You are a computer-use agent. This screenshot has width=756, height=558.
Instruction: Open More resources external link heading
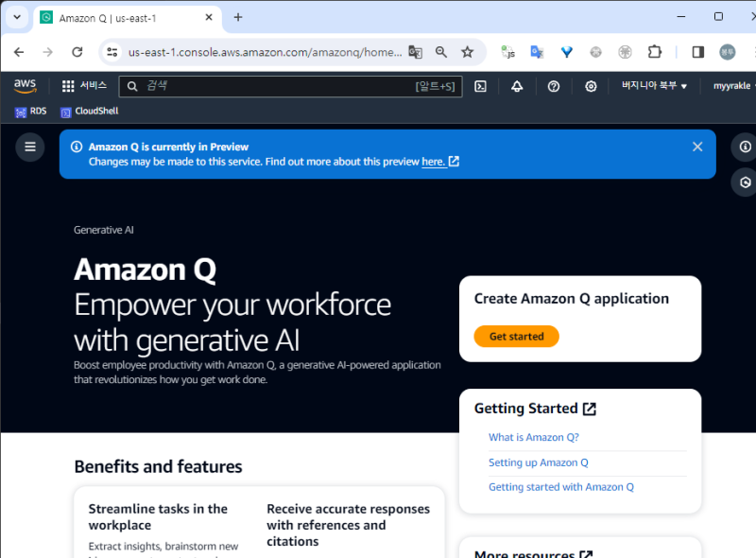pos(534,553)
